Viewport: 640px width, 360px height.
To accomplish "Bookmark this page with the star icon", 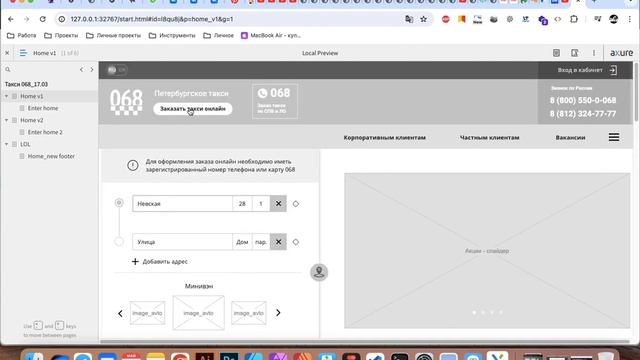I will click(x=424, y=19).
